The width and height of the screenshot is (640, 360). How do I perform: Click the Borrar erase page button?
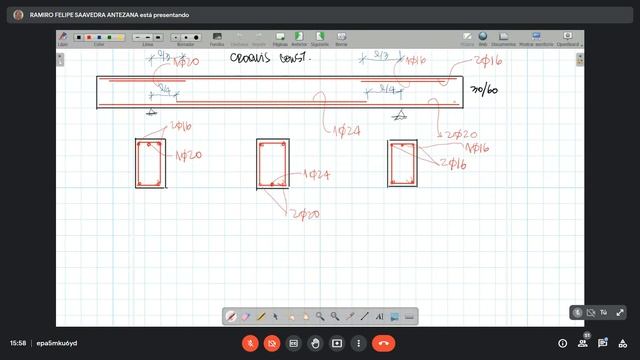pyautogui.click(x=341, y=39)
